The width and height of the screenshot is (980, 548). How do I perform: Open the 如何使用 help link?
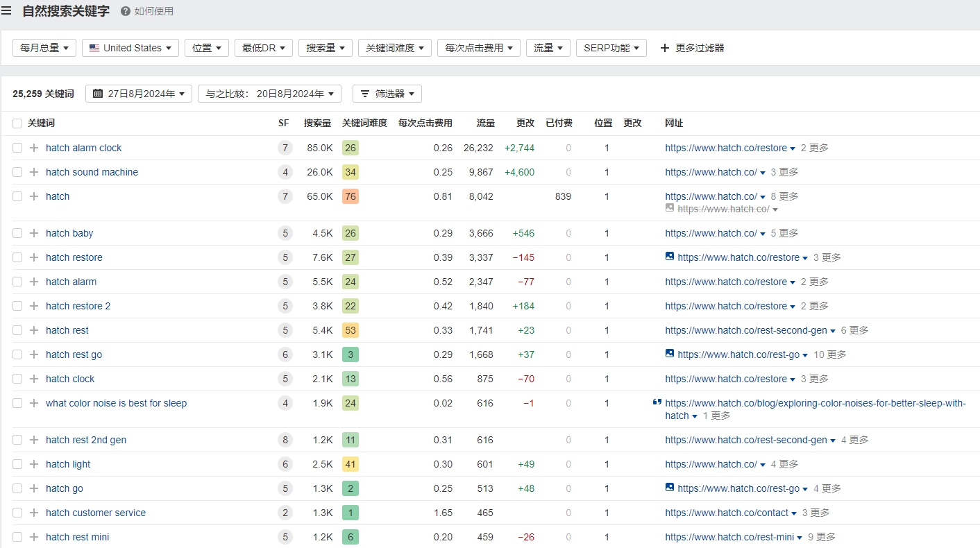pyautogui.click(x=147, y=11)
